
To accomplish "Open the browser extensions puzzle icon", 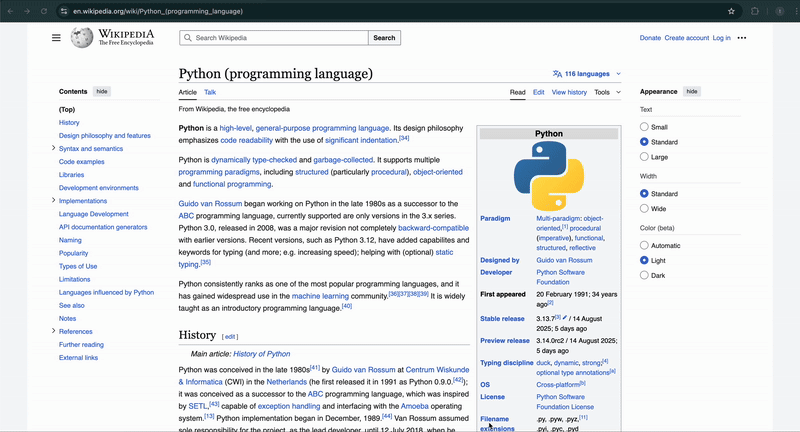I will 755,11.
